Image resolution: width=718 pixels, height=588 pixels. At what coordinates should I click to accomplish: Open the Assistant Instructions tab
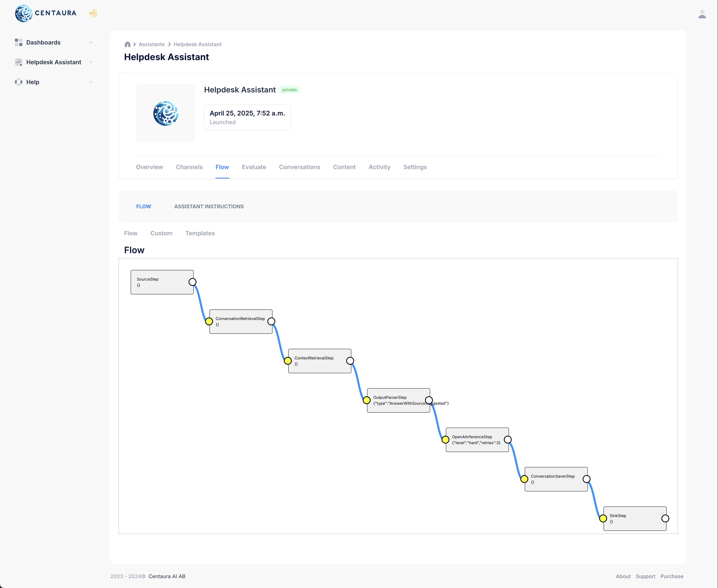209,206
